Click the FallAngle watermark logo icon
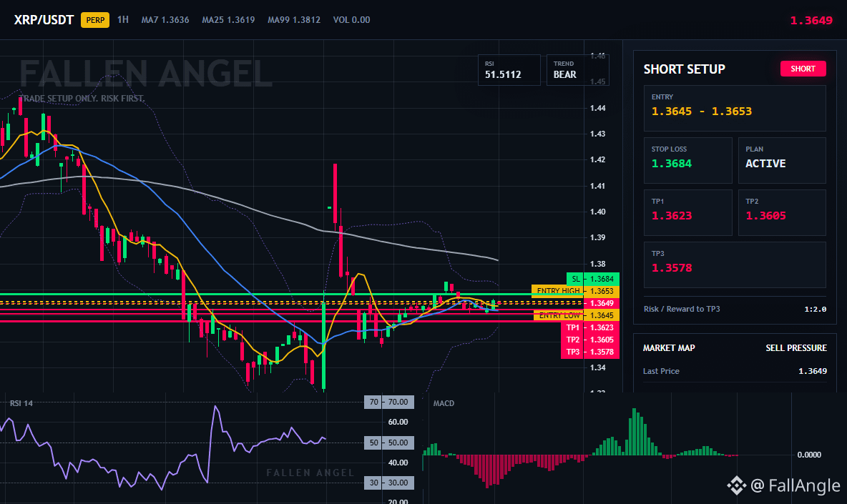This screenshot has height=504, width=847. click(x=736, y=485)
